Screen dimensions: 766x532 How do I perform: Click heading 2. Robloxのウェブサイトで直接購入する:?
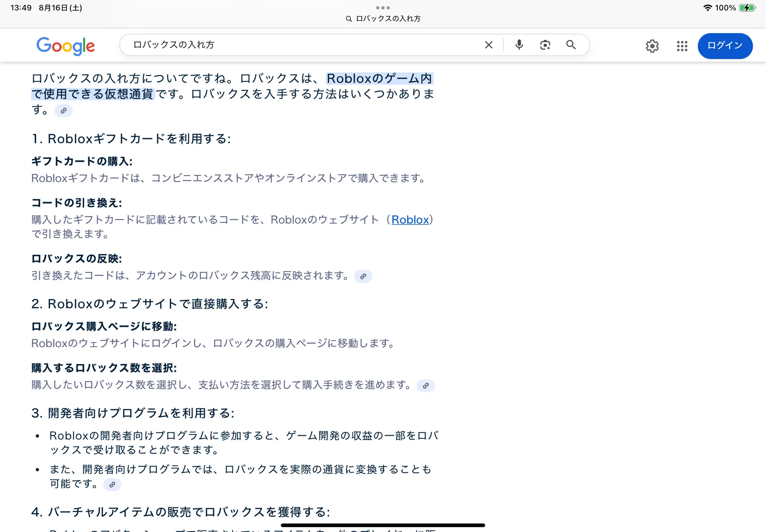coord(149,304)
